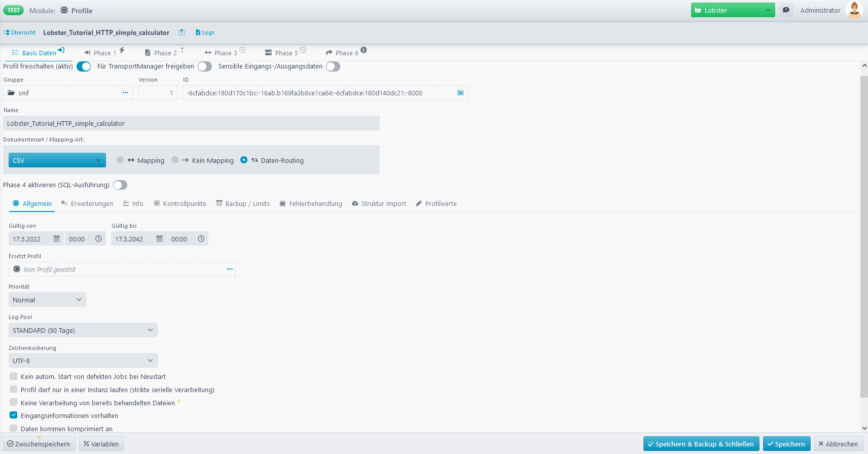Click the Administrator avatar image
The width and height of the screenshot is (868, 454).
pos(854,10)
